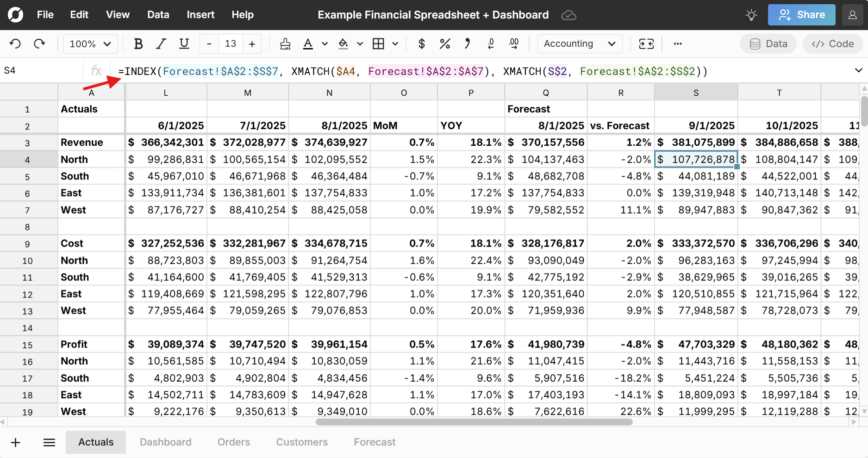Click the comma thousands separator icon
The height and width of the screenshot is (458, 868).
(467, 43)
